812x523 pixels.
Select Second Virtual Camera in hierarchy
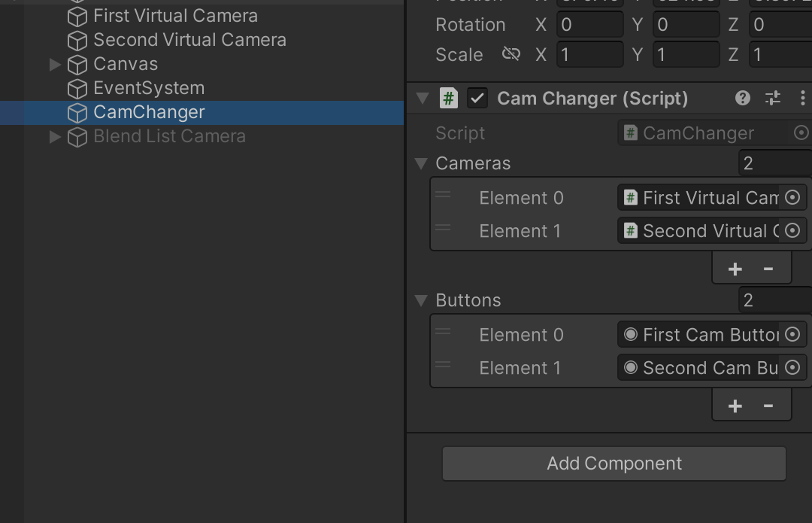pos(189,40)
